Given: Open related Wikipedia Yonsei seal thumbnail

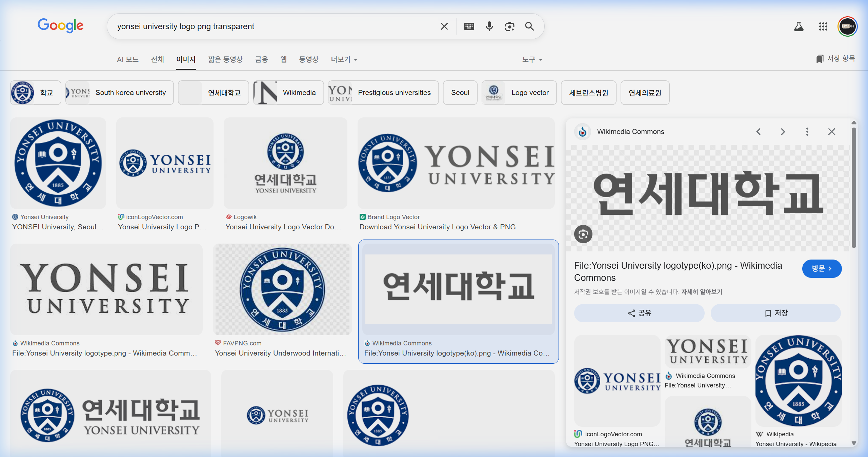Looking at the screenshot, I should (798, 381).
